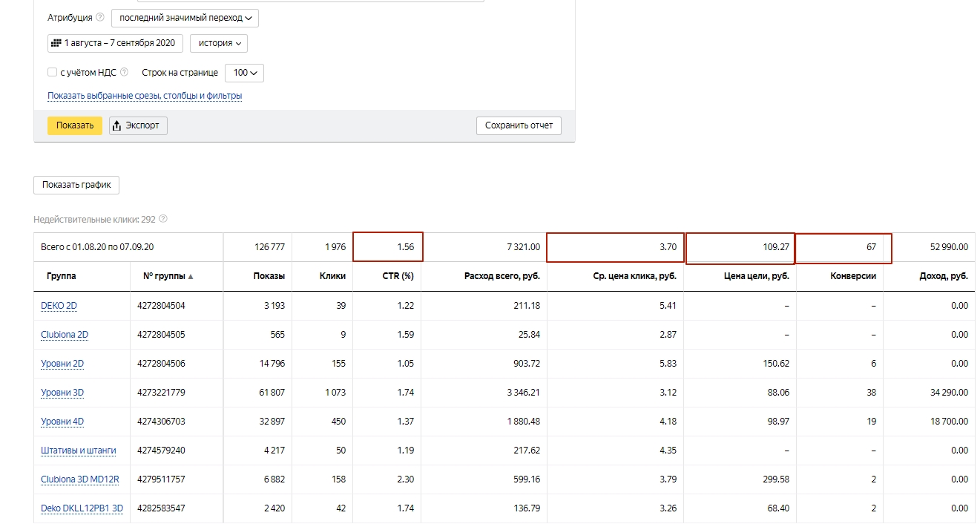Click help icon beside с учётом НДС

(124, 73)
